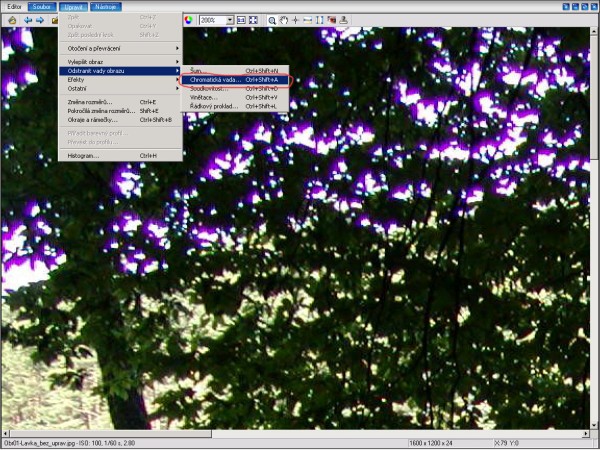Go to the previous image with back arrow
This screenshot has width=600, height=450.
(x=28, y=20)
